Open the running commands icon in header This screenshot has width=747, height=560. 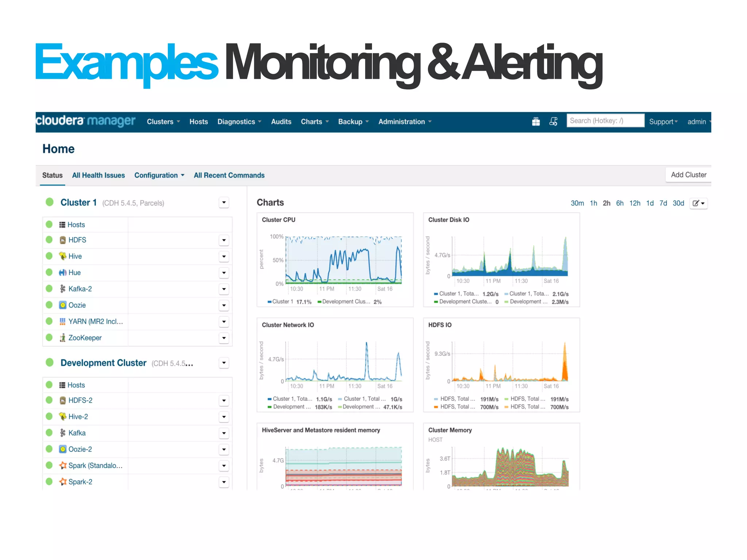pos(553,121)
